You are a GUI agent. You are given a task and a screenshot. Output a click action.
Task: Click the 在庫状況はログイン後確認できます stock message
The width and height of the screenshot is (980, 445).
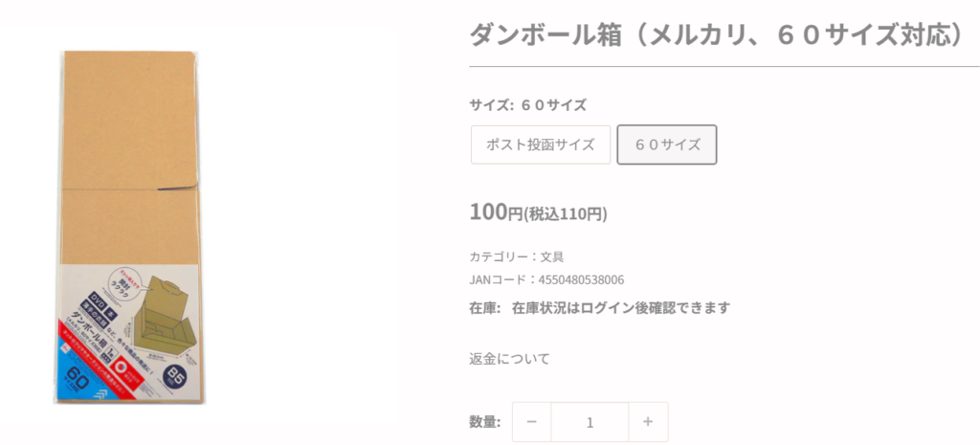click(621, 308)
